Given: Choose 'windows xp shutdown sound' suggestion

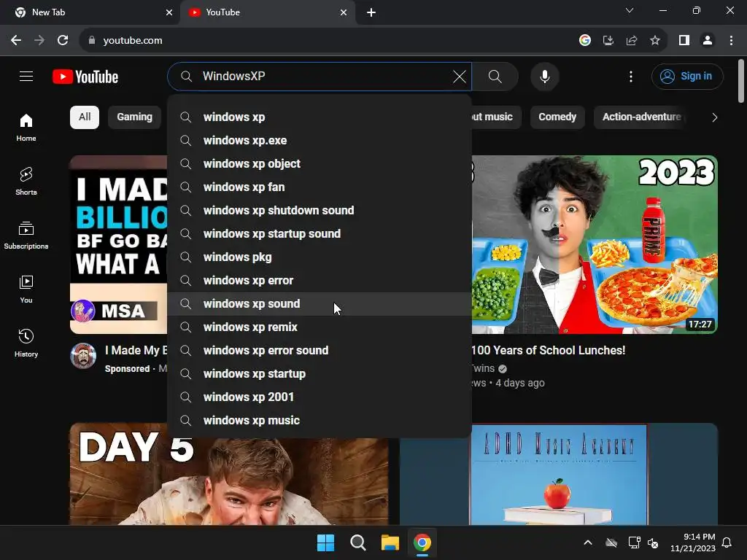Looking at the screenshot, I should pos(320,211).
